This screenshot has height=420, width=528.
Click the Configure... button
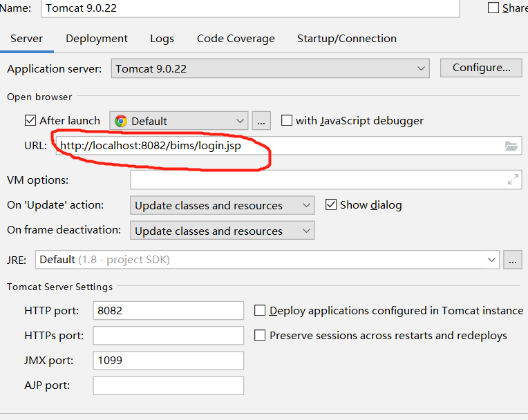point(481,68)
